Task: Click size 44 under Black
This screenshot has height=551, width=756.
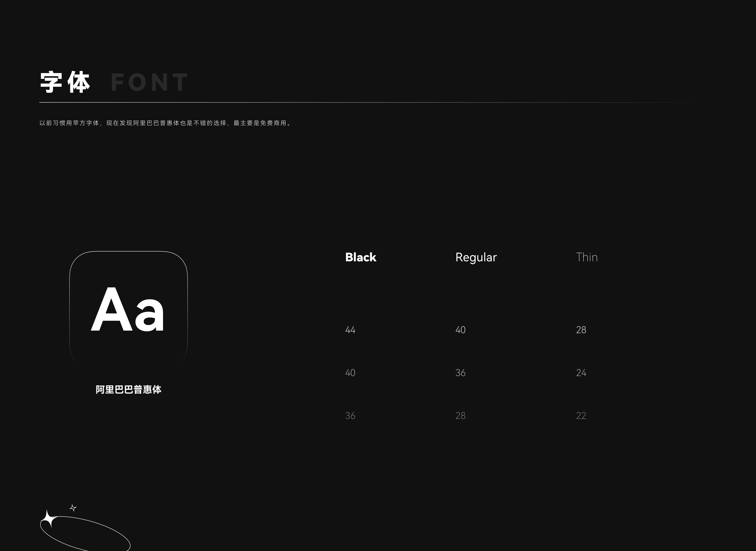Action: pos(350,330)
